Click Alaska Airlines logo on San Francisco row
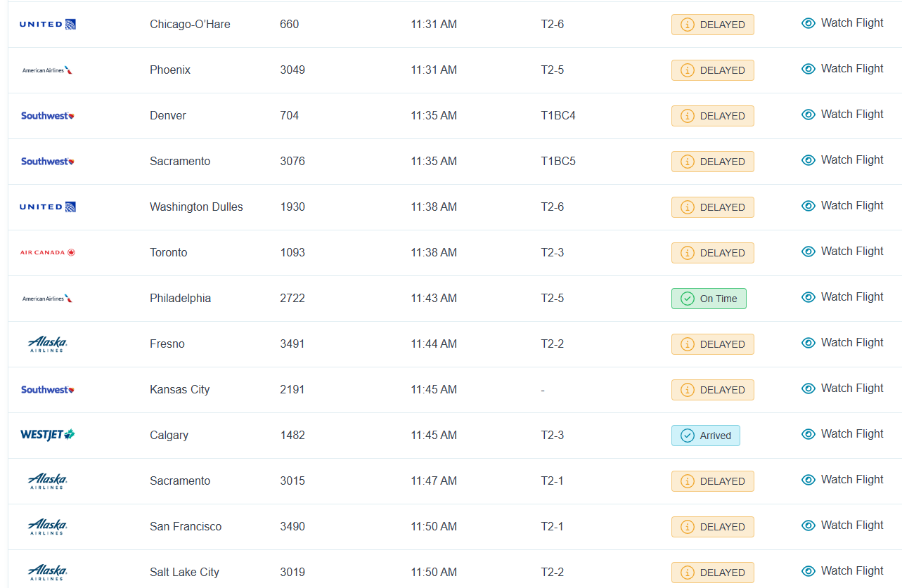The height and width of the screenshot is (588, 902). pos(48,527)
